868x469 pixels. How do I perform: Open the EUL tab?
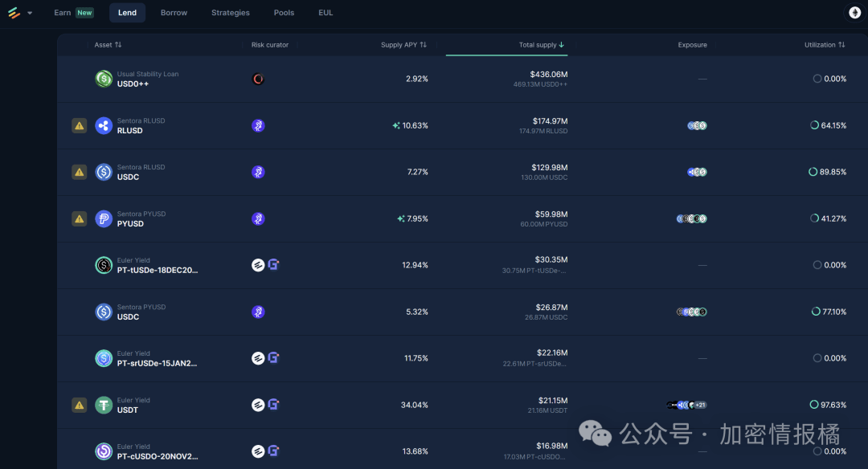click(325, 13)
